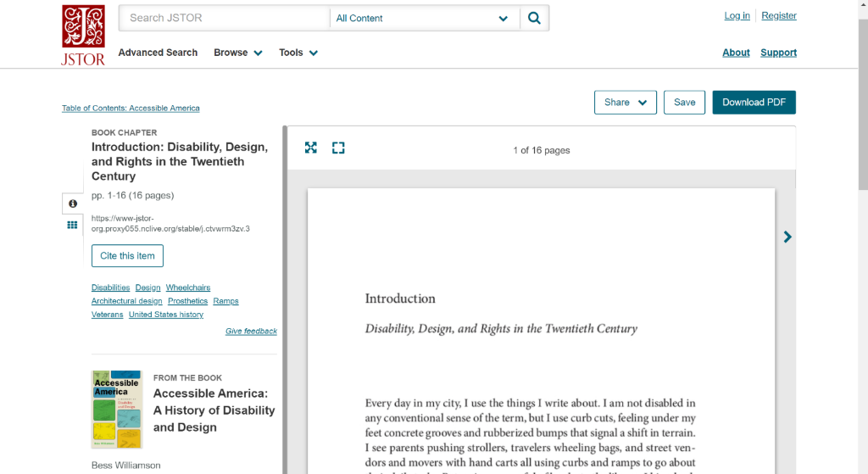Viewport: 868px width, 474px height.
Task: Click the fit-to-width expand arrows icon
Action: pos(311,148)
